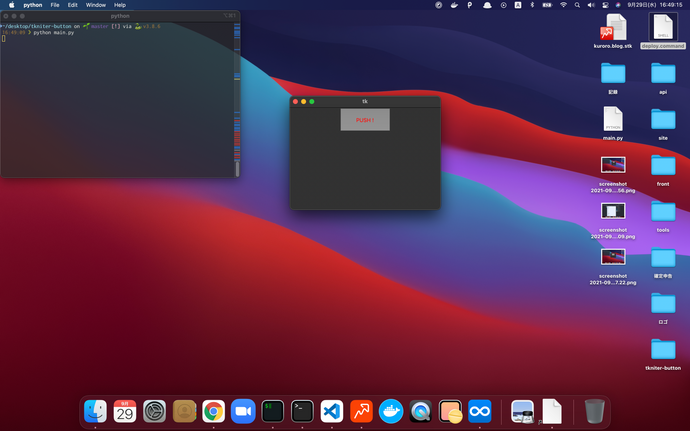Click the Docker whale menu bar icon
The width and height of the screenshot is (690, 431).
pyautogui.click(x=454, y=5)
